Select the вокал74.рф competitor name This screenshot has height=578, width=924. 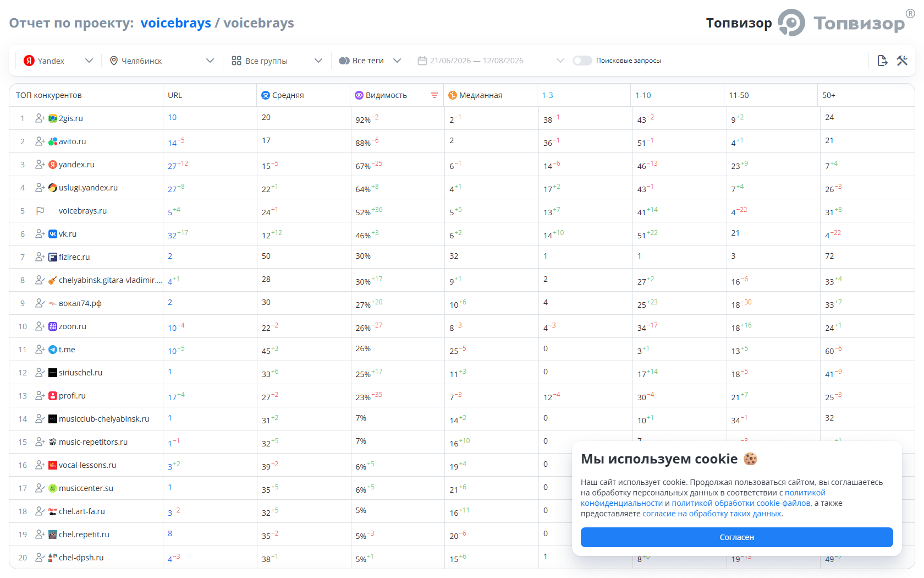coord(80,303)
